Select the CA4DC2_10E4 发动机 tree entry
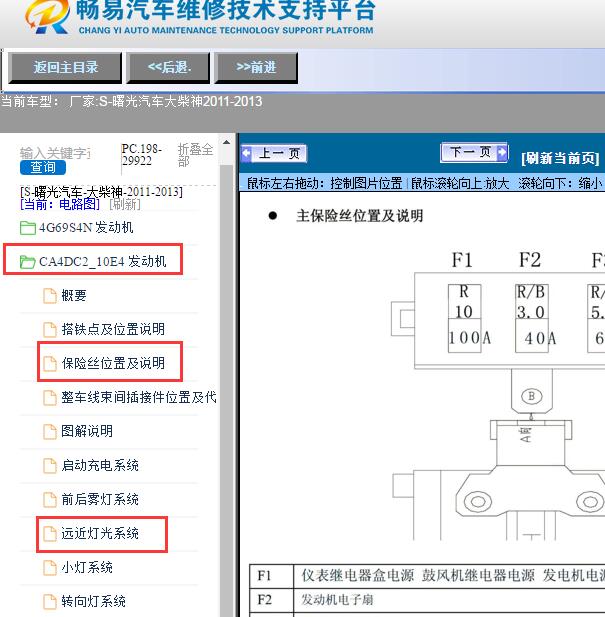The image size is (605, 617). pos(103,261)
